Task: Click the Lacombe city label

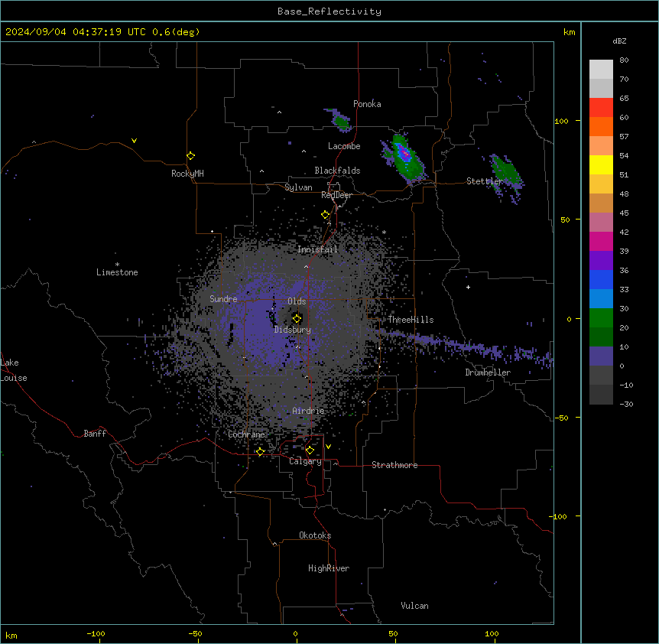Action: pos(344,146)
